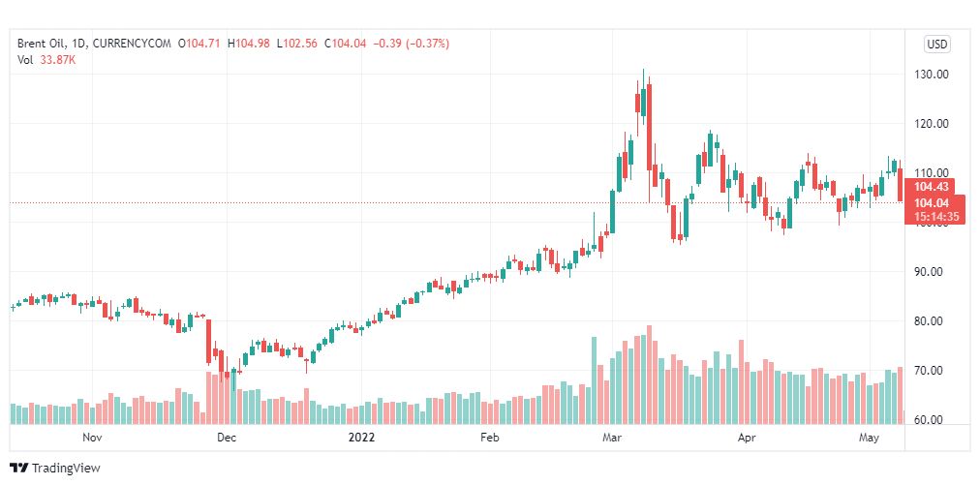Click the 90.00 price axis label
Image resolution: width=980 pixels, height=485 pixels.
928,272
